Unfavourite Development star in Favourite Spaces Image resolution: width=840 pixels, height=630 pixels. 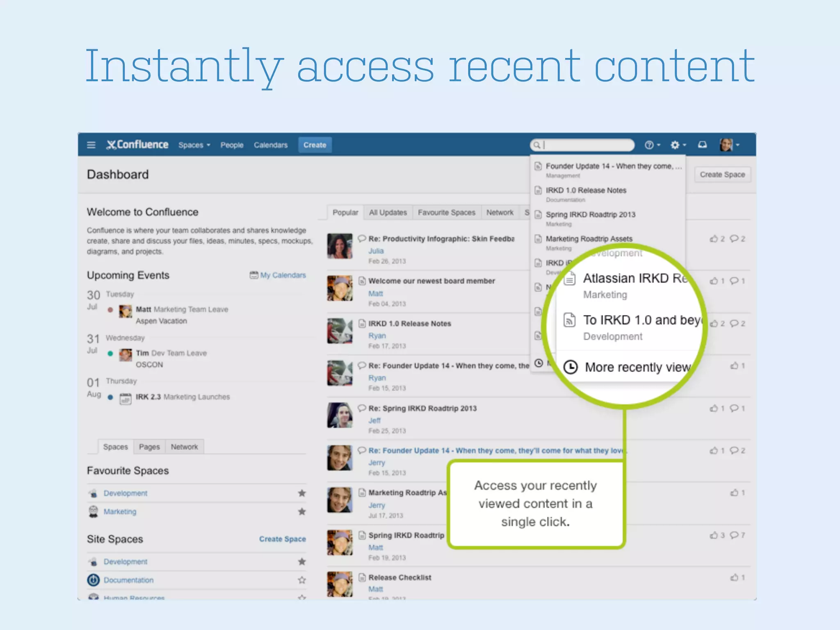302,493
